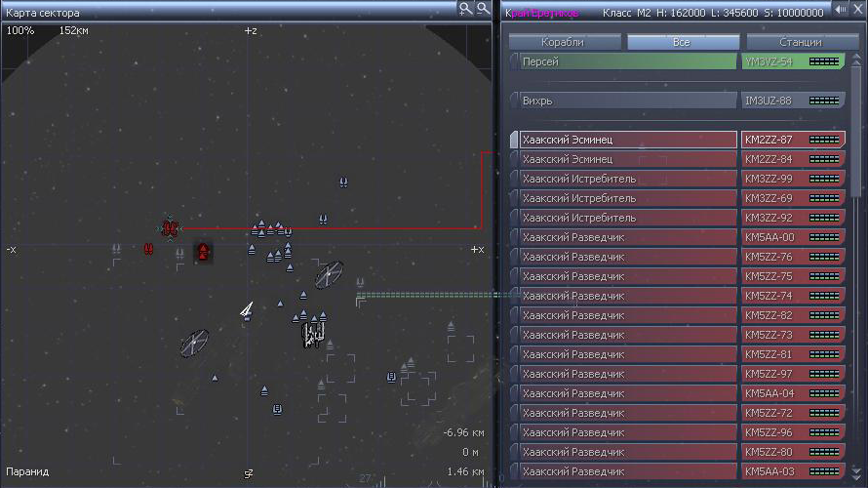Select the large white station icon on the map

[313, 335]
